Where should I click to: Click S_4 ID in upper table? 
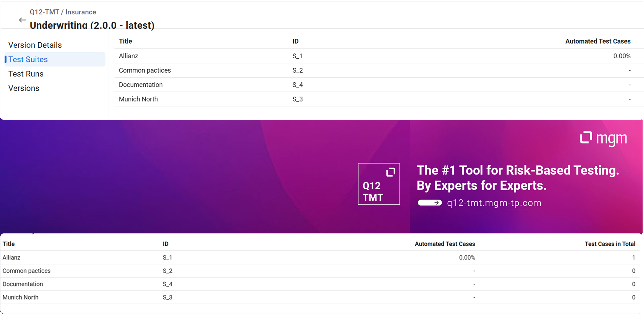[298, 85]
